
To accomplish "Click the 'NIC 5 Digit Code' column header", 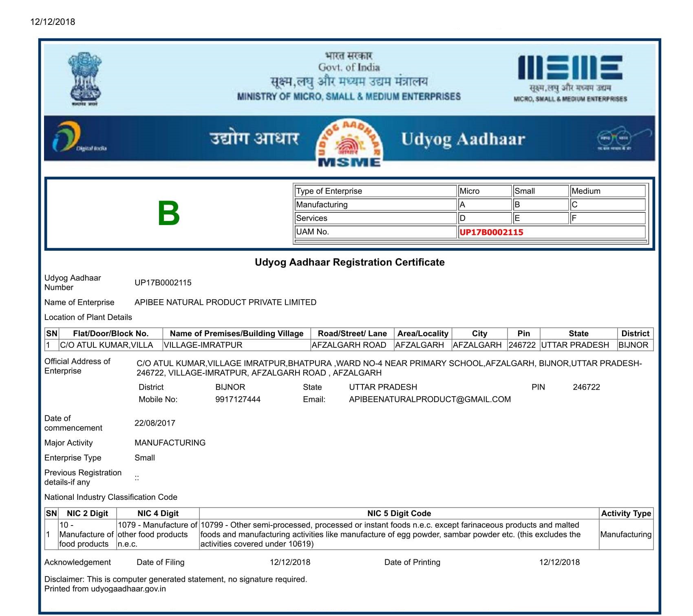I will tap(399, 513).
